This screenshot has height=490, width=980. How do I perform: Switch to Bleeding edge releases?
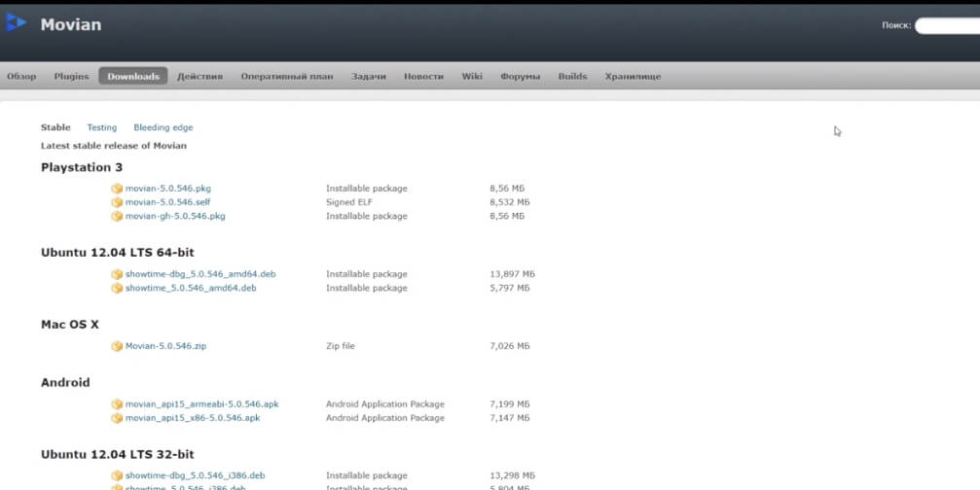[163, 127]
